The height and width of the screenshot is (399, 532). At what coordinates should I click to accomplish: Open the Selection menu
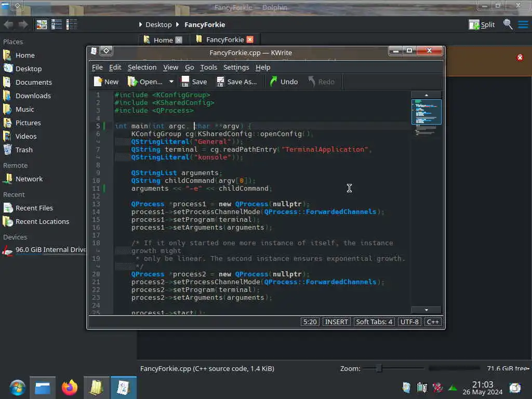142,67
